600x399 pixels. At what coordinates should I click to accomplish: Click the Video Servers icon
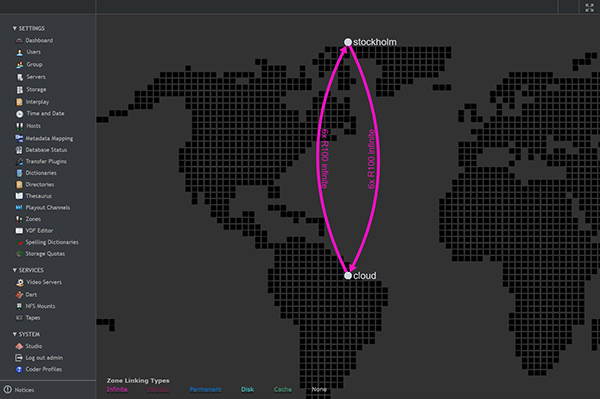click(20, 282)
